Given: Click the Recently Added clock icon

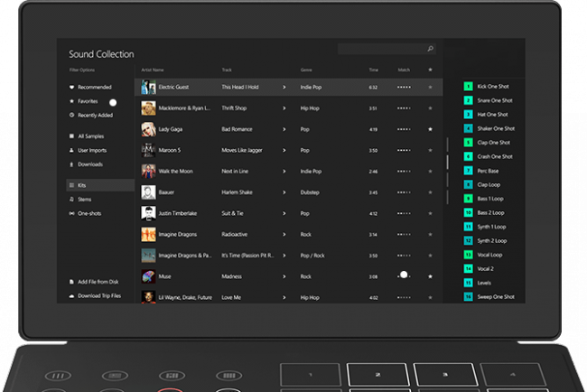Looking at the screenshot, I should pyautogui.click(x=71, y=116).
